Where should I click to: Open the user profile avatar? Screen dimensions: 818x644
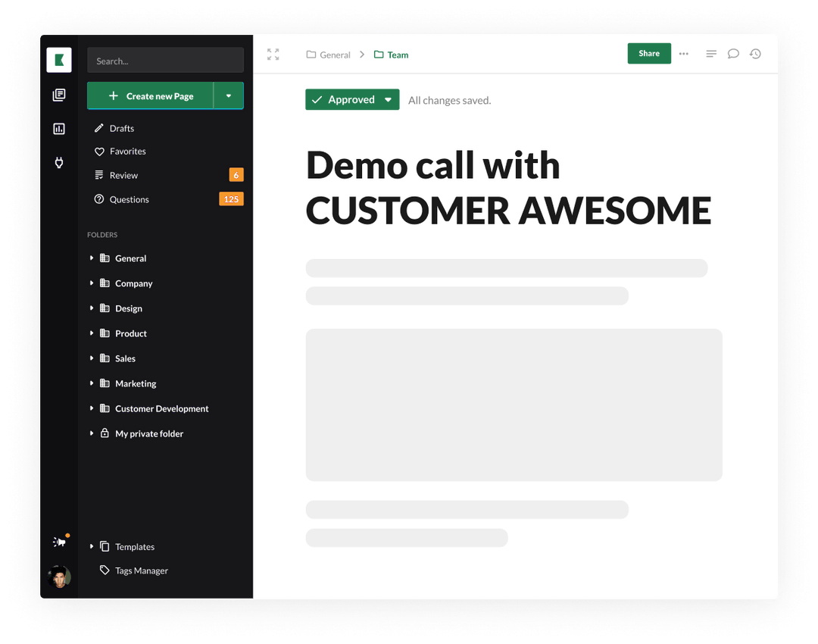coord(59,577)
